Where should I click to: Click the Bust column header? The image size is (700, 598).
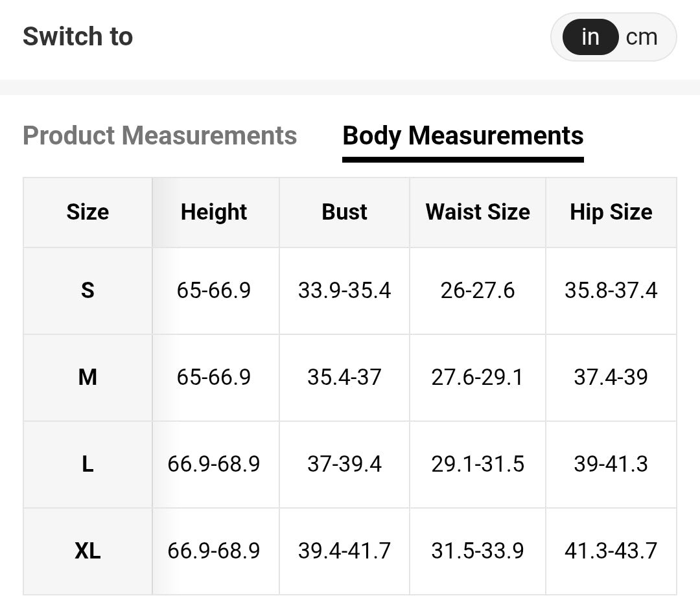344,212
